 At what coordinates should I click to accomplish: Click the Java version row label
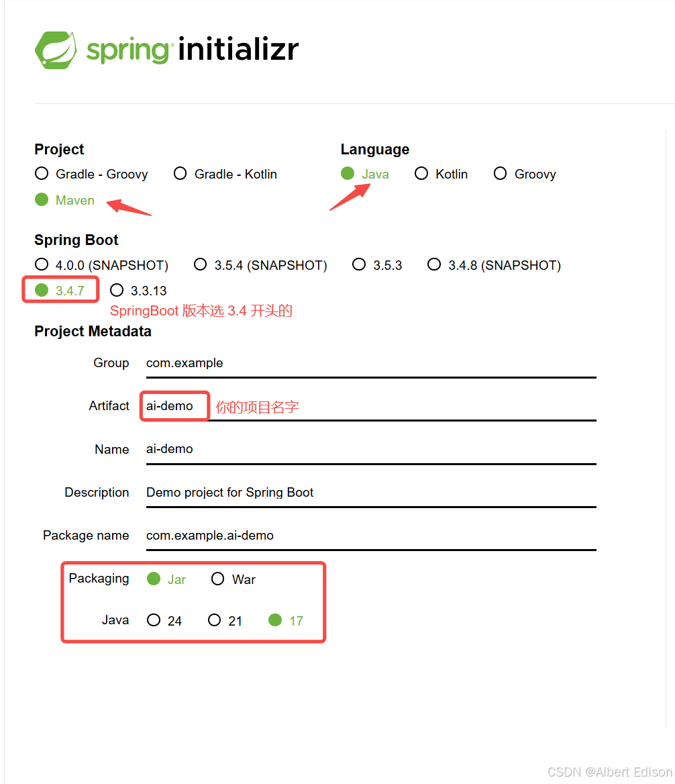click(x=115, y=620)
